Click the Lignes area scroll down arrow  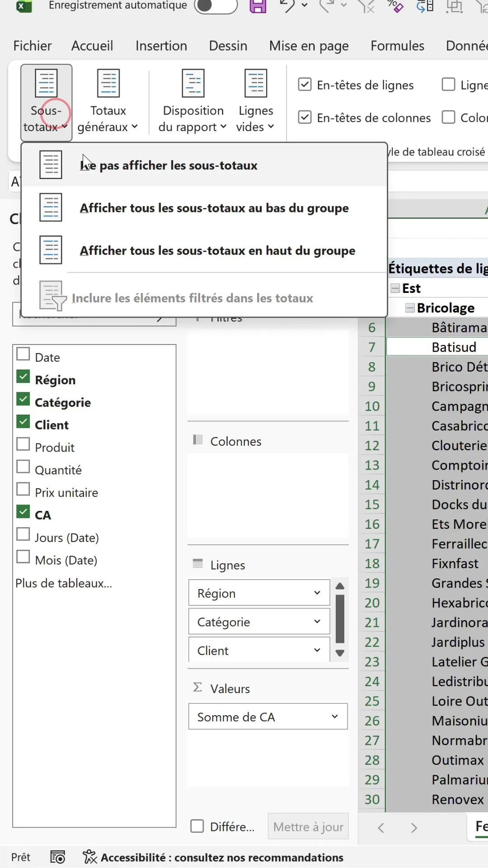pos(340,653)
